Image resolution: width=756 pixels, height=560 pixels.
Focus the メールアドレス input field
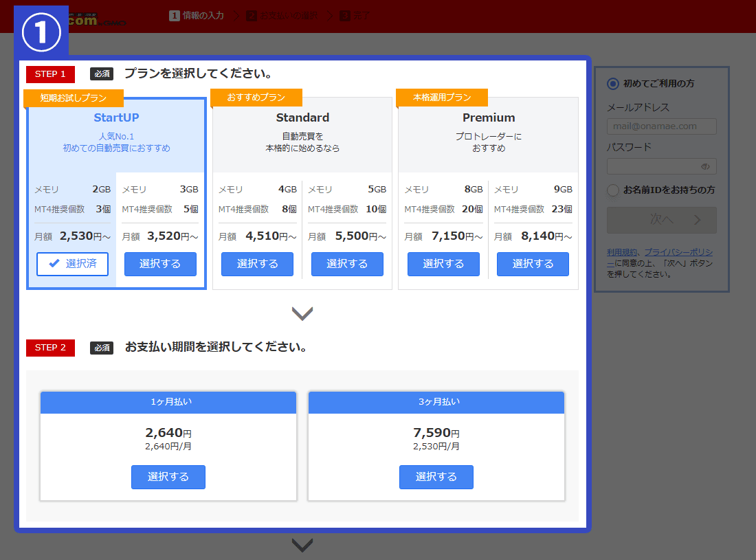tap(661, 126)
